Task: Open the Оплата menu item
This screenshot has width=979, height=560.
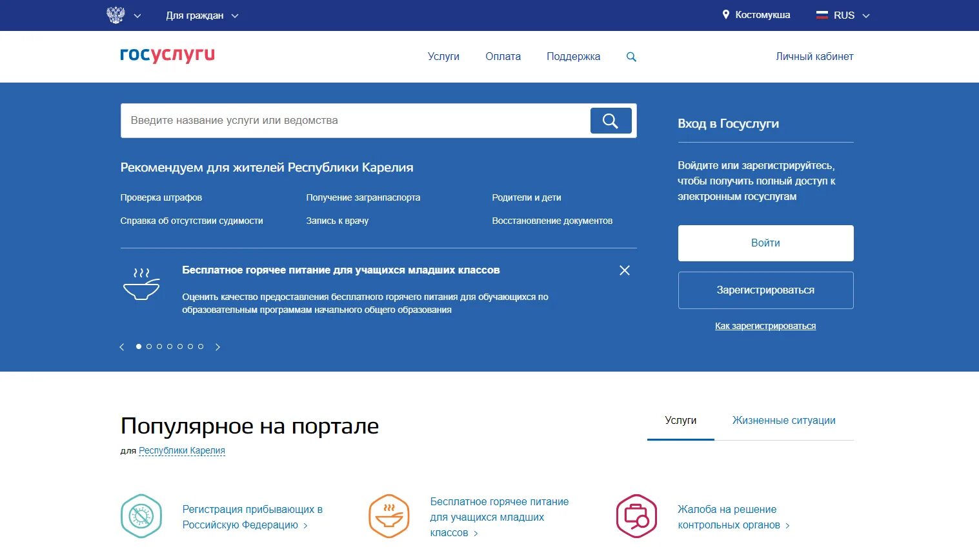Action: (503, 56)
